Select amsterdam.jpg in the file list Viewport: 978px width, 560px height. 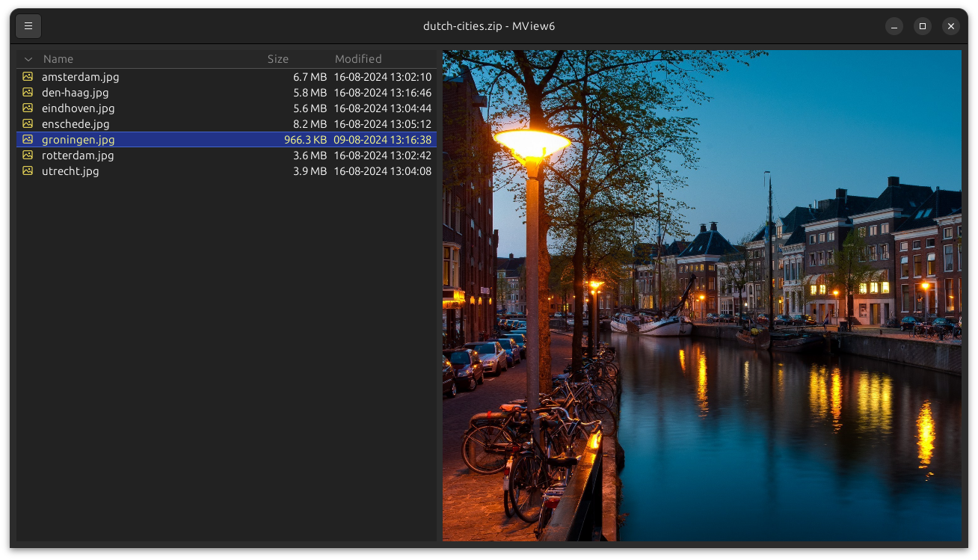pos(81,77)
